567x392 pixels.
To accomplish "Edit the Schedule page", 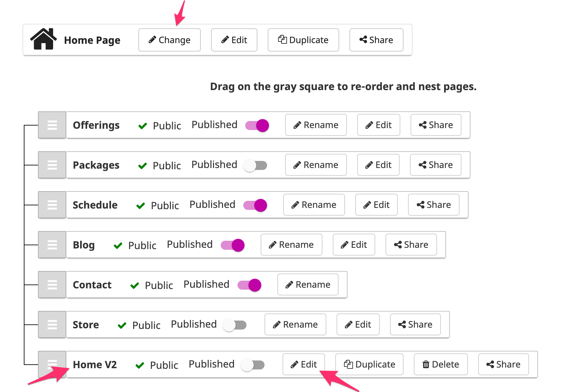I will click(x=376, y=205).
